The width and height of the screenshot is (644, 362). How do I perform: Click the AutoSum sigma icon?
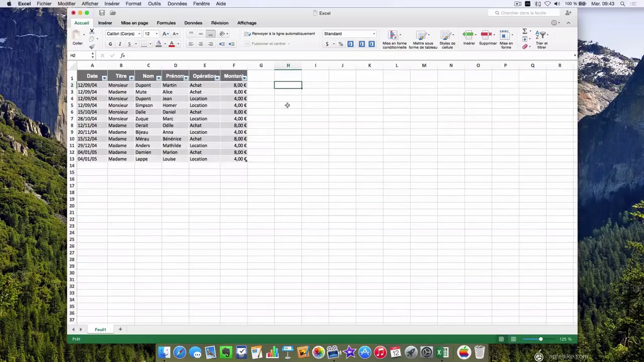click(525, 31)
